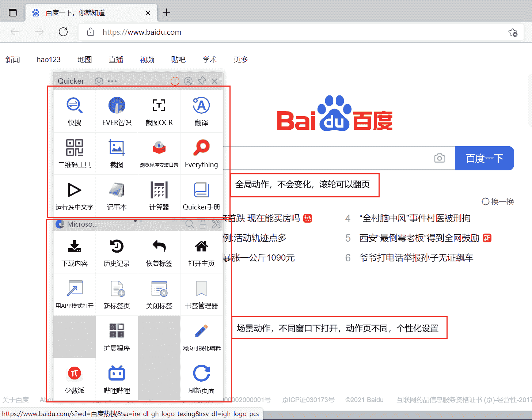Expand the 更多 nav menu
This screenshot has height=420, width=532.
[241, 60]
